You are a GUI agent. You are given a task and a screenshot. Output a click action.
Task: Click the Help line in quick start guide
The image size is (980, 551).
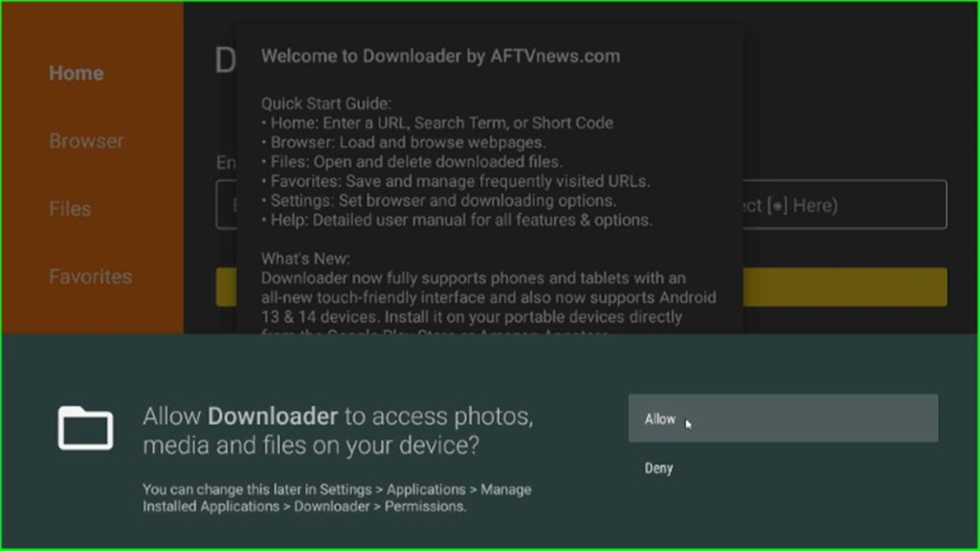click(x=457, y=221)
